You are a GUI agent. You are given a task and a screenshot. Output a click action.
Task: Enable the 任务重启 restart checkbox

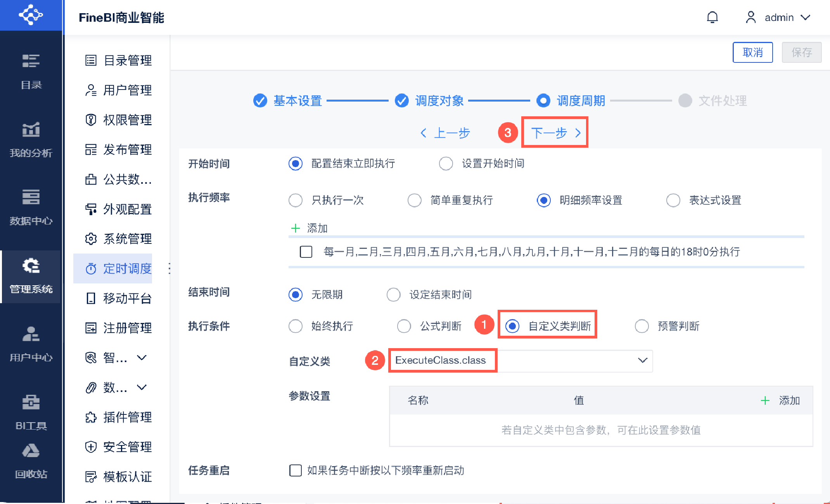[x=296, y=470]
